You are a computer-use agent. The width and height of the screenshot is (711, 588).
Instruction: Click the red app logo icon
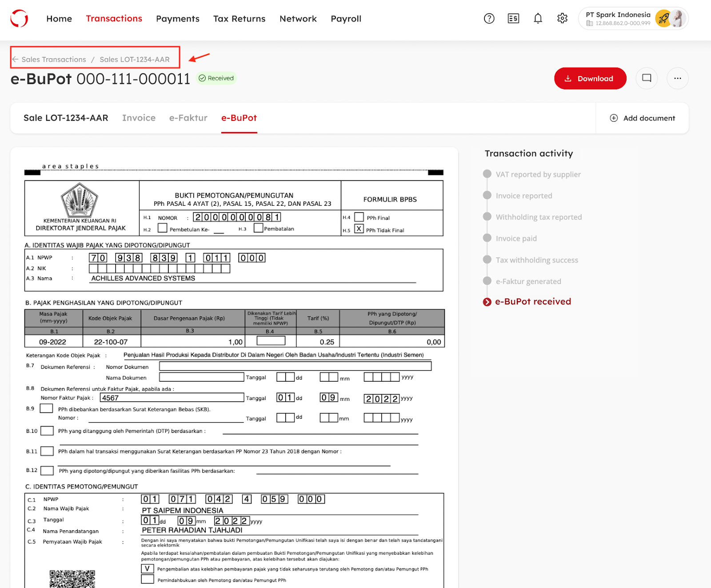pyautogui.click(x=19, y=19)
